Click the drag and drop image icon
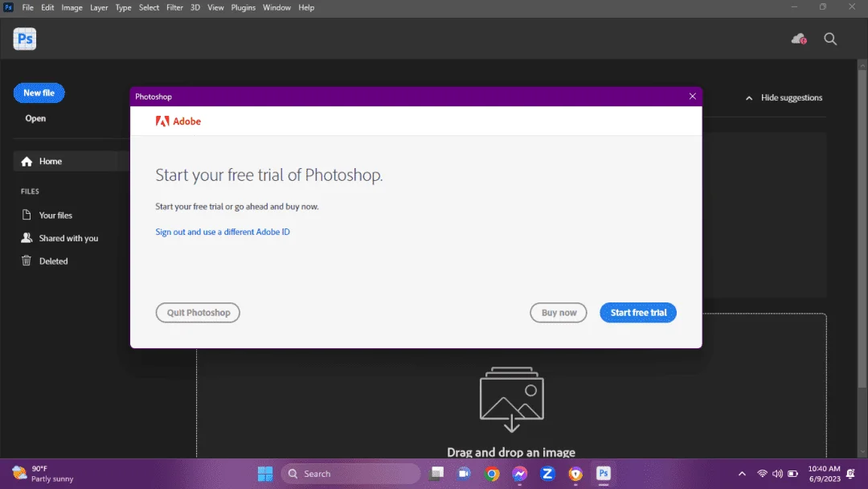This screenshot has height=489, width=868. (x=511, y=399)
